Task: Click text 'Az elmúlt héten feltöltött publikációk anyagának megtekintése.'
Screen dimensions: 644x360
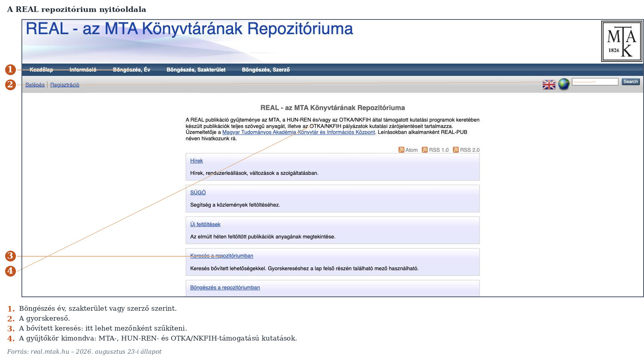Action: coord(263,237)
